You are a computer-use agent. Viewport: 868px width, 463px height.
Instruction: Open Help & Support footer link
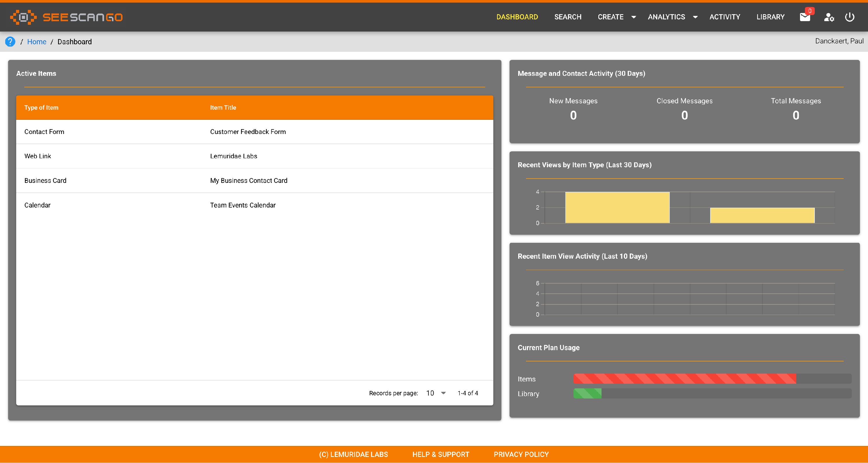pyautogui.click(x=440, y=454)
